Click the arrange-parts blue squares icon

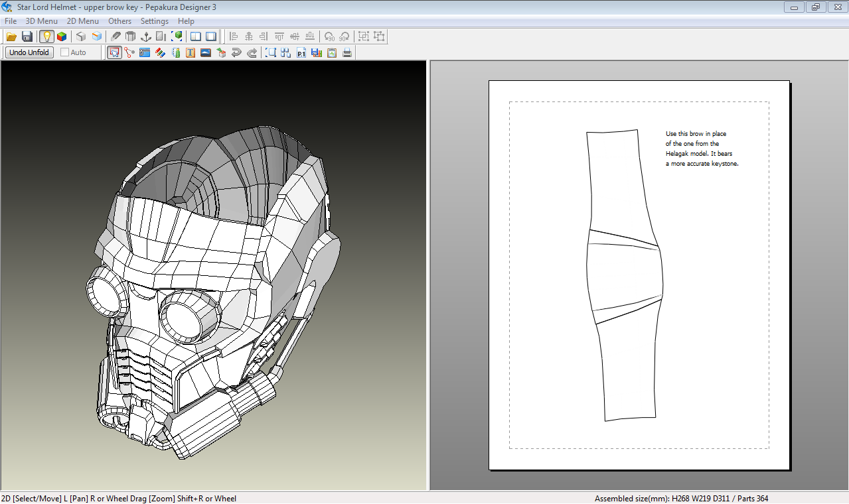(286, 52)
